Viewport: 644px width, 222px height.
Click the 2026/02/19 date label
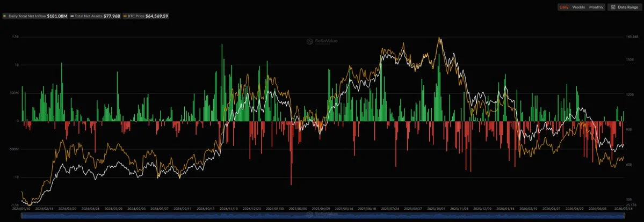pyautogui.click(x=529, y=209)
